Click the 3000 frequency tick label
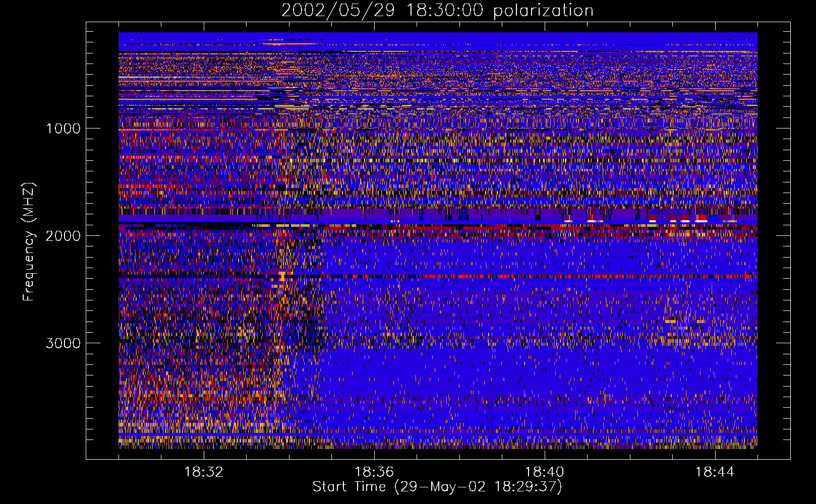This screenshot has width=816, height=504. 63,343
